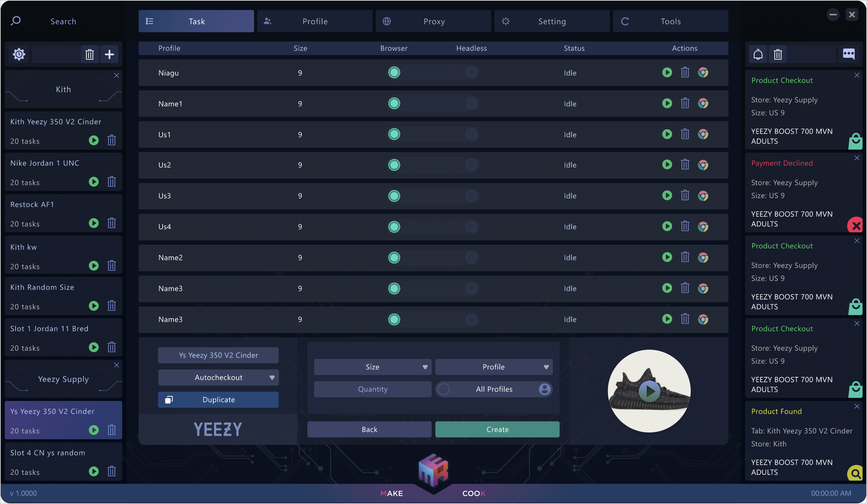Open task group settings gear icon
Screen dimensions: 867x504
19,54
